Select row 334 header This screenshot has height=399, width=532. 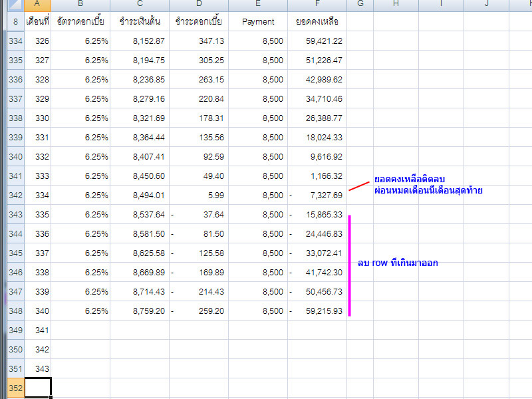tap(15, 41)
